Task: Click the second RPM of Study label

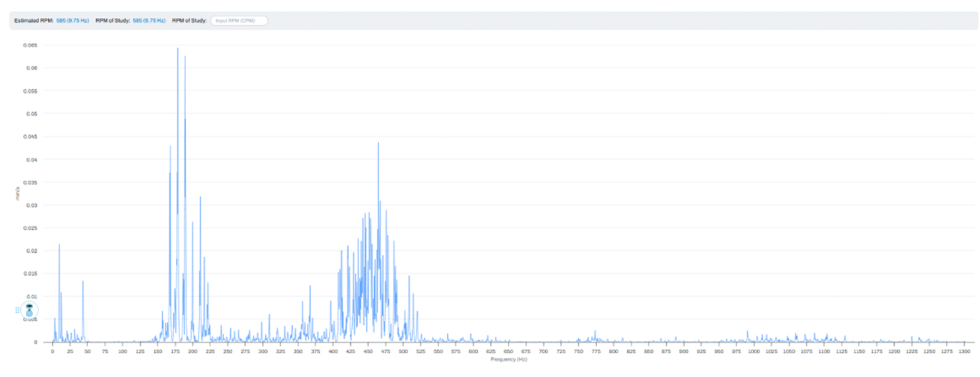Action: 189,21
